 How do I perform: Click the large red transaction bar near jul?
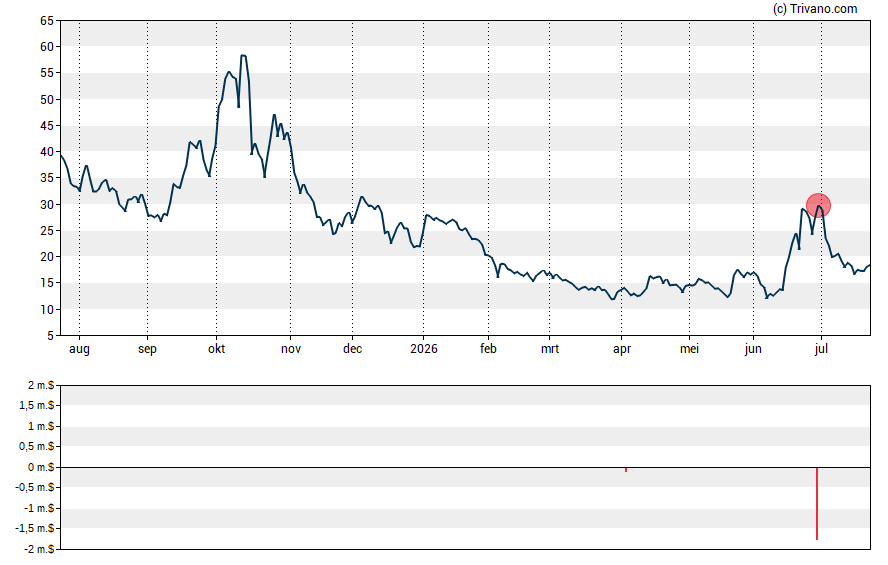point(817,503)
